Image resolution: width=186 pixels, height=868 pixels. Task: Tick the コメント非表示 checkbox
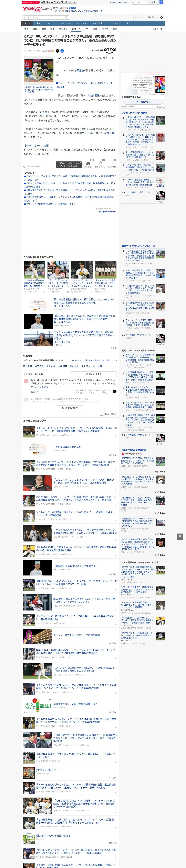(x=102, y=414)
